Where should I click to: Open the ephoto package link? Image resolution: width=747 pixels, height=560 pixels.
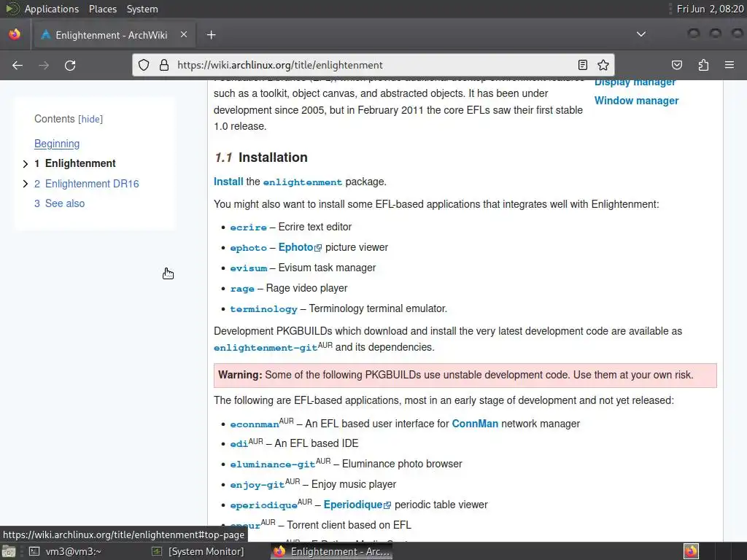coord(248,248)
